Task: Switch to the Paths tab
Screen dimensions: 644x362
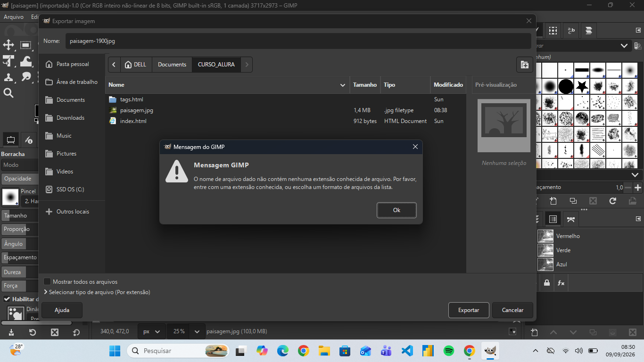Action: (x=571, y=219)
